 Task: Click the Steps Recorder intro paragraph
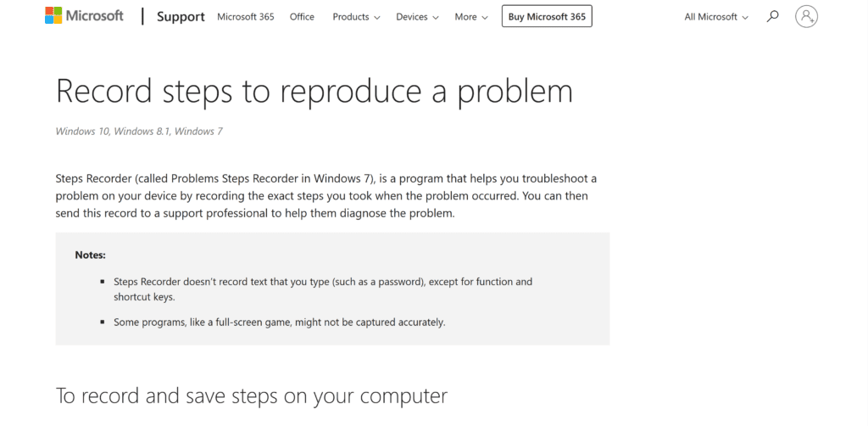326,196
